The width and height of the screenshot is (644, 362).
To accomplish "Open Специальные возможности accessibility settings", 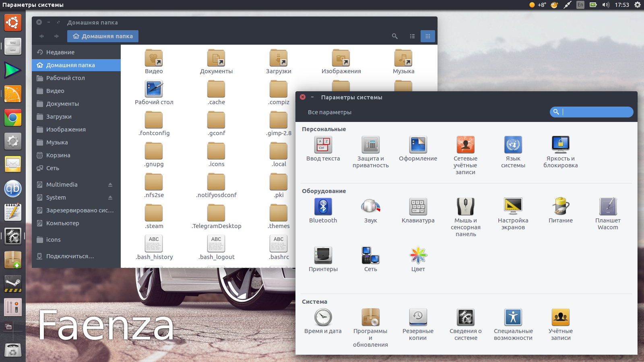I will tap(513, 317).
